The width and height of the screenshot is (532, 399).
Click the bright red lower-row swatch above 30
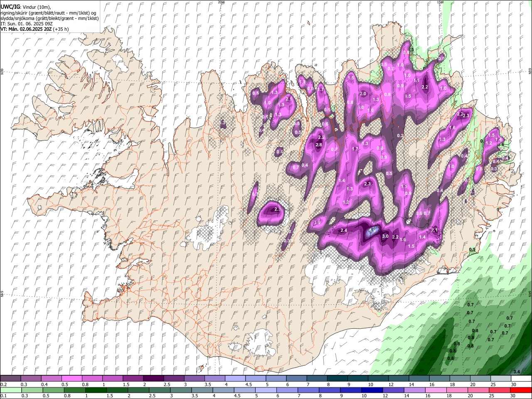521,390
